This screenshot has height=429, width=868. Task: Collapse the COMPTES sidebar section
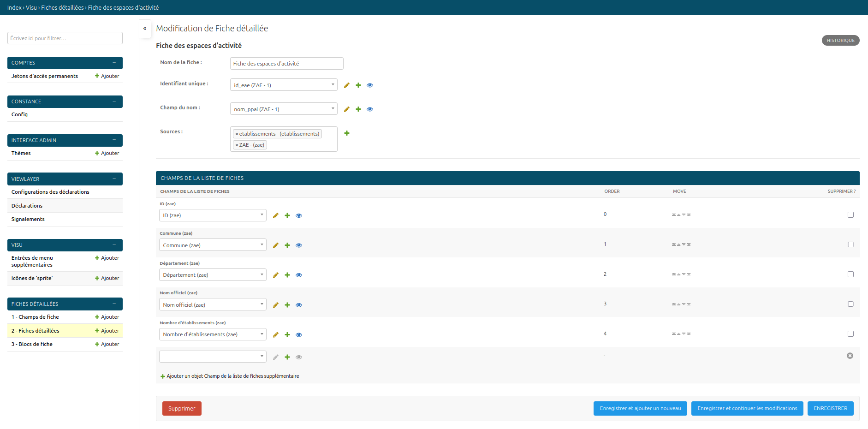114,63
